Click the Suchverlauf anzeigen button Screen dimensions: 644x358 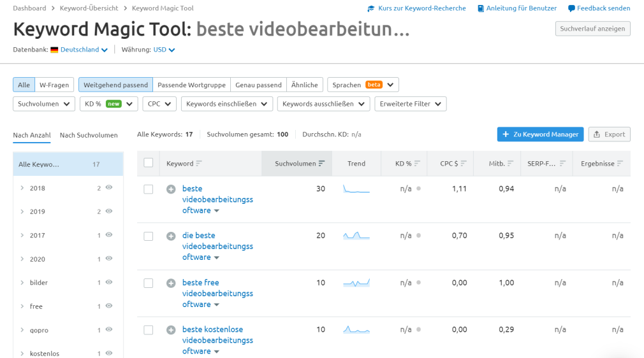[x=592, y=29]
